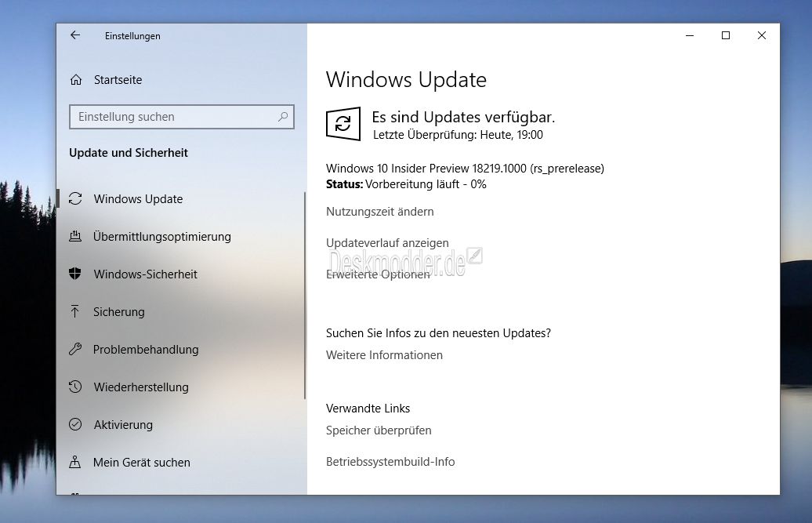The image size is (812, 523).
Task: Open Erweiterte Optionen link
Action: 378,274
